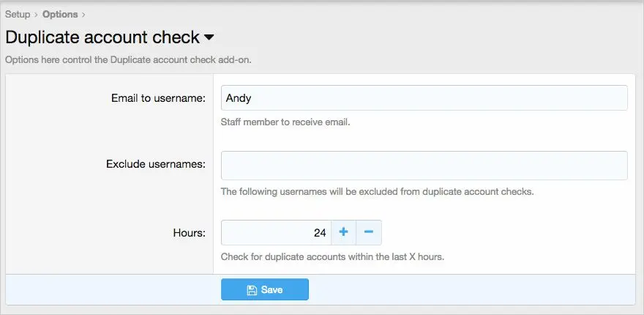
Task: Click the "Hours:" label
Action: (x=190, y=233)
